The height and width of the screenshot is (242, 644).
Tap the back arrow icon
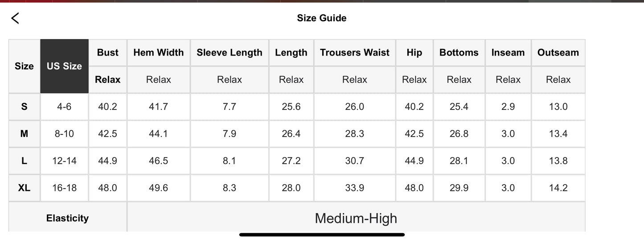tap(15, 18)
